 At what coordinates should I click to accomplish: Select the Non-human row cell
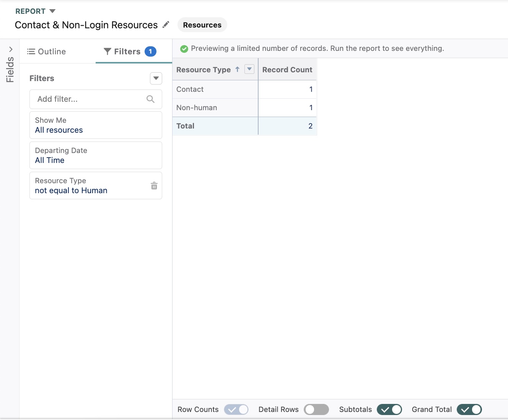click(215, 107)
